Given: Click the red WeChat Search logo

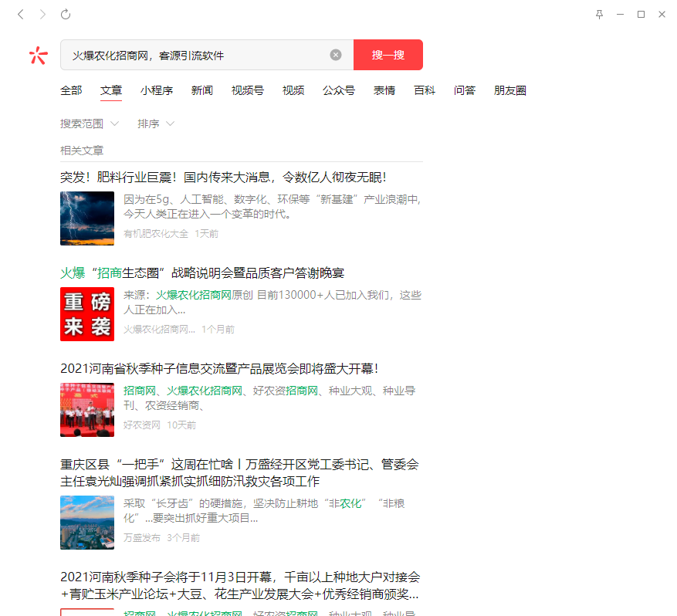Looking at the screenshot, I should 39,56.
